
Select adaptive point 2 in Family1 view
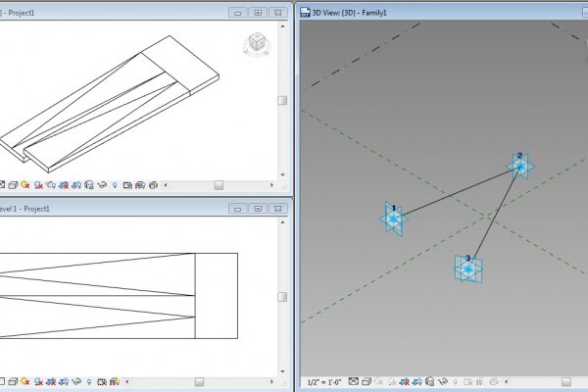pos(519,166)
